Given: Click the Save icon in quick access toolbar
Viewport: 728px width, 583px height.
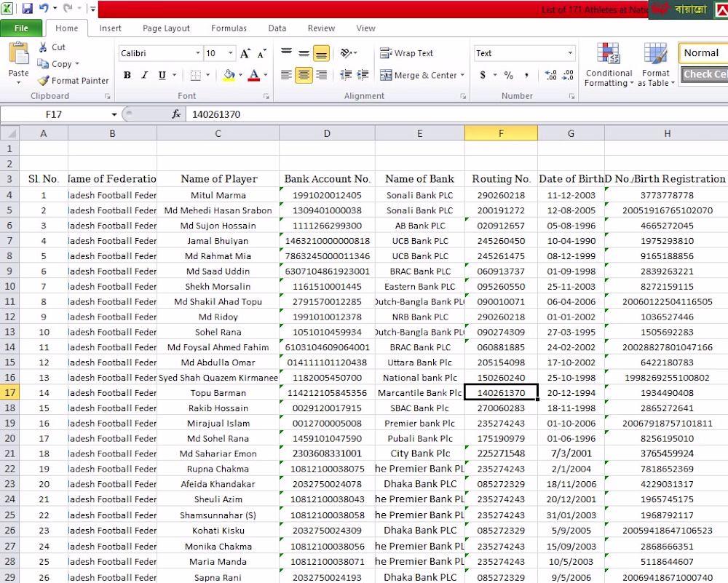Looking at the screenshot, I should pos(27,8).
